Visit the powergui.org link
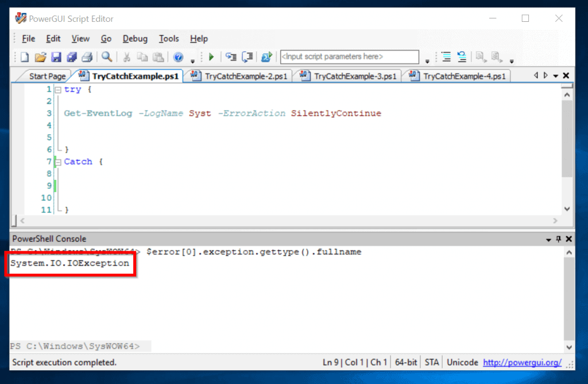The image size is (588, 384). click(522, 362)
